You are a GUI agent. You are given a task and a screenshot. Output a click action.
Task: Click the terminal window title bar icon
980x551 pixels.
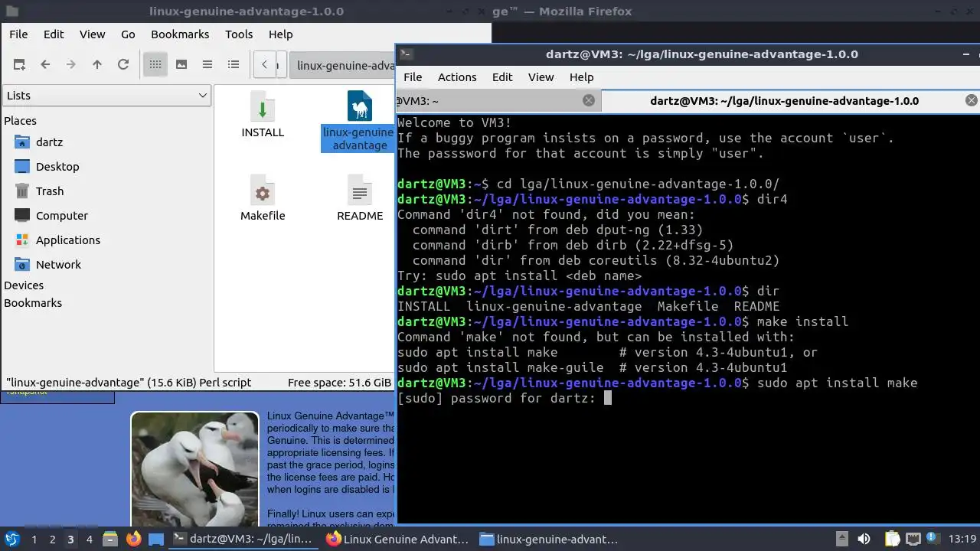[407, 54]
